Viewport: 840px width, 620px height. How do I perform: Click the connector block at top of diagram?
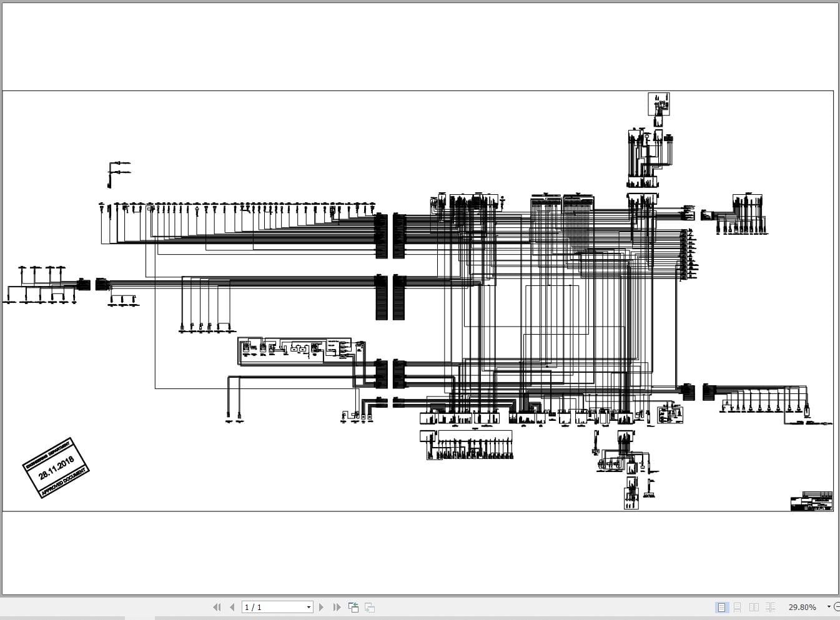click(x=659, y=104)
